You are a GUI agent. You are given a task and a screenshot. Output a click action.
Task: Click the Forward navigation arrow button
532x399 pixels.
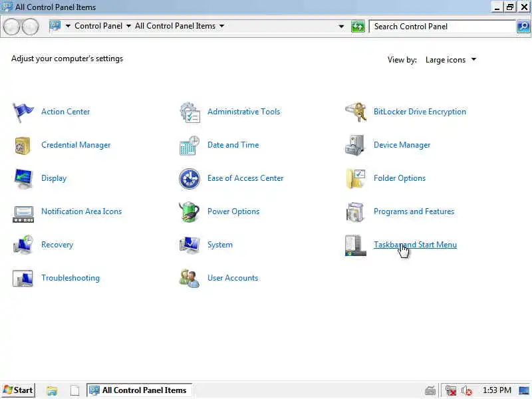tap(31, 27)
